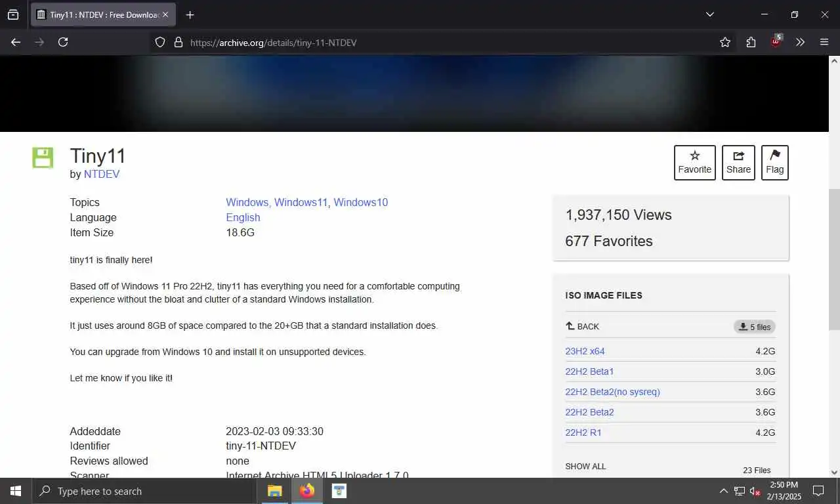The image size is (840, 504).
Task: Download the 22H2 R1 ISO
Action: click(583, 432)
